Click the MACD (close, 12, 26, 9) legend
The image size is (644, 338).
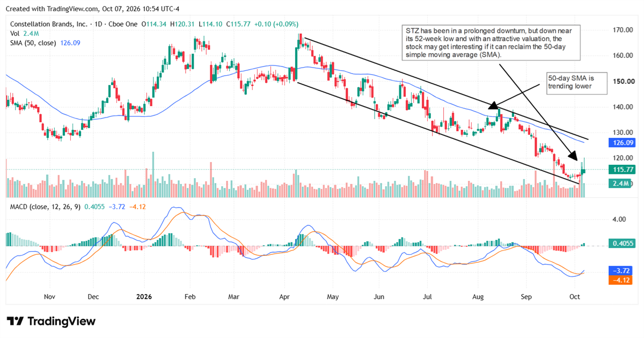point(46,207)
